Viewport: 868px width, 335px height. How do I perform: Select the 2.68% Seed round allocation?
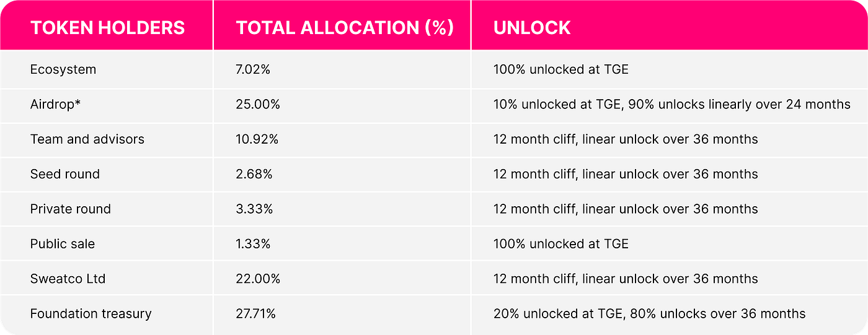pos(254,174)
